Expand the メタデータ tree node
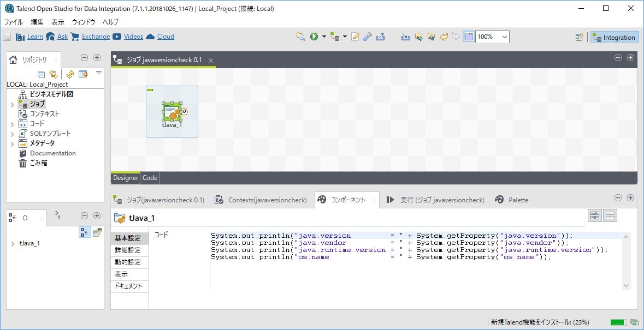 pos(13,144)
